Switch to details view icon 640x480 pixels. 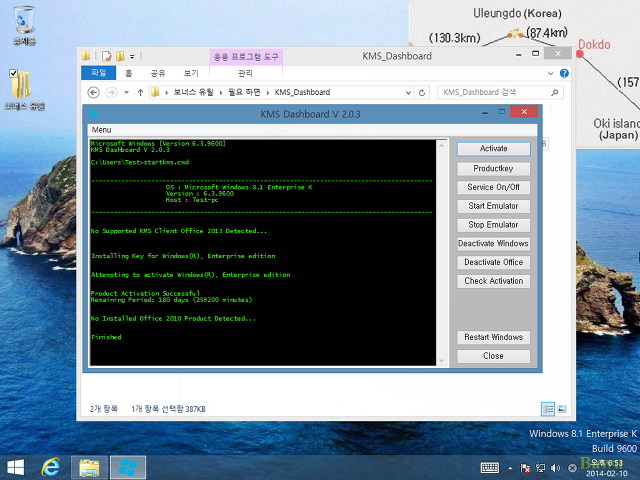click(548, 409)
